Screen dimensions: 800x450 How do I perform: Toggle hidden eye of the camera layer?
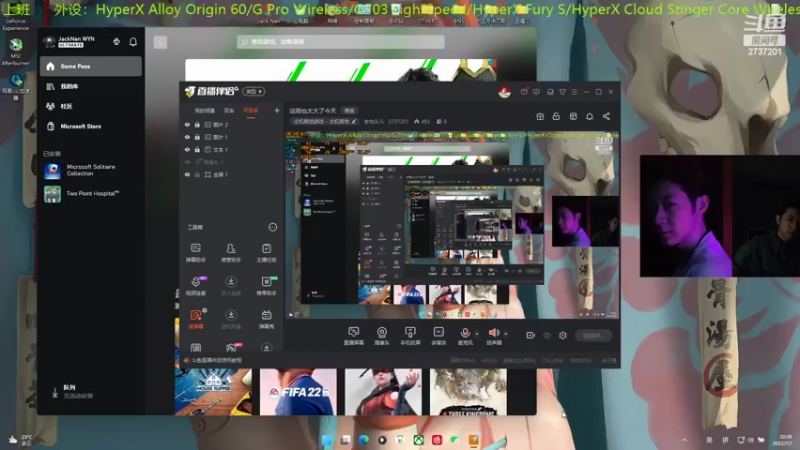187,162
